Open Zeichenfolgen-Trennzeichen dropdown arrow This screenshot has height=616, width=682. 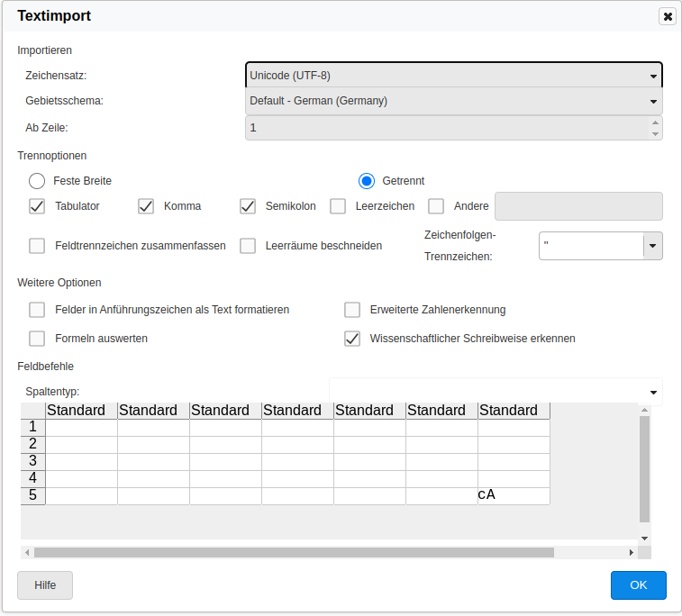coord(652,245)
